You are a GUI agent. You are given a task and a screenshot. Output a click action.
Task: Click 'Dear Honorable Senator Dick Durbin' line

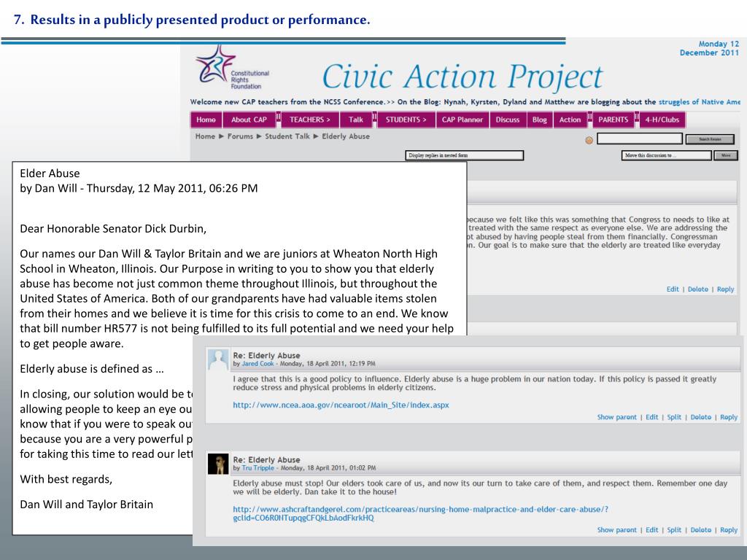113,228
